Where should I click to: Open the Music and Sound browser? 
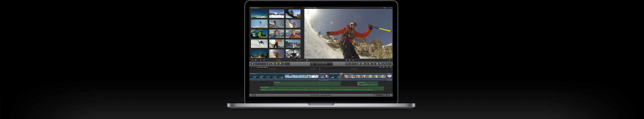(x=366, y=64)
